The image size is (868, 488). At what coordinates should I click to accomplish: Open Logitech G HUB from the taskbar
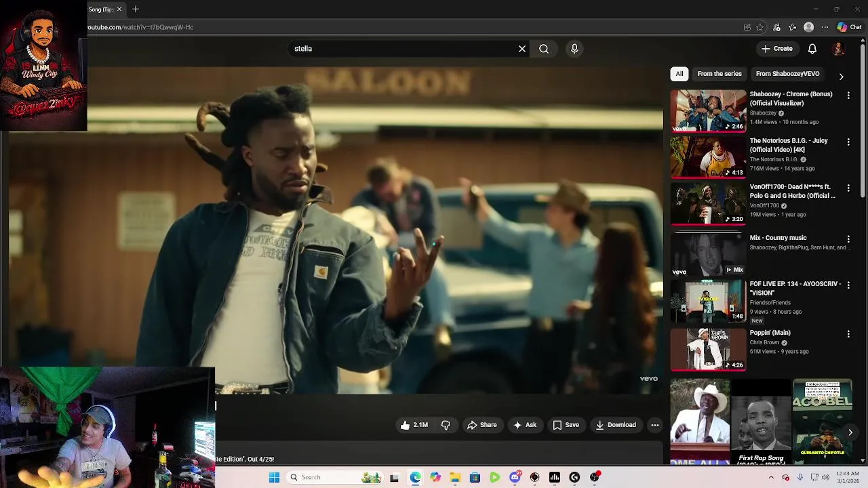coord(574,477)
